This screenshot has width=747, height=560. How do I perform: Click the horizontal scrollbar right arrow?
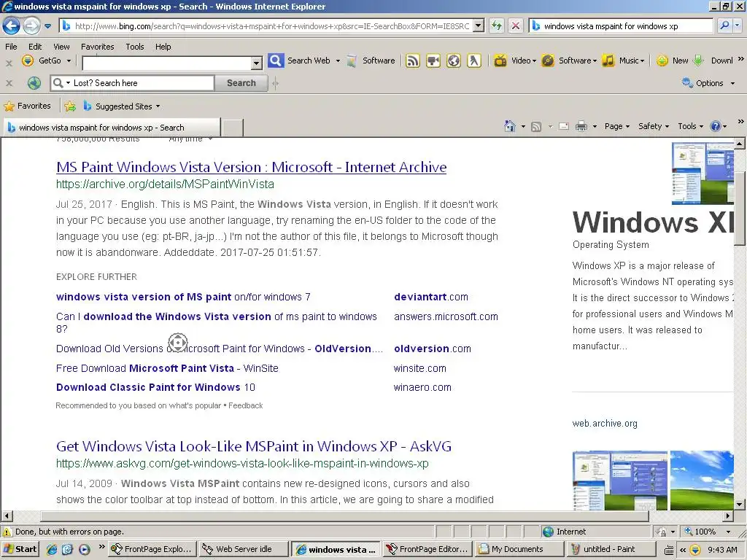pos(727,516)
